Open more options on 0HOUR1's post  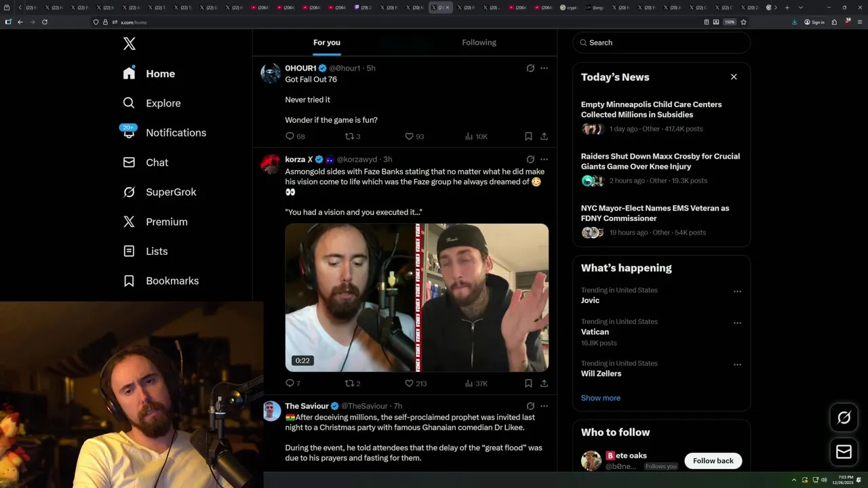pyautogui.click(x=544, y=68)
